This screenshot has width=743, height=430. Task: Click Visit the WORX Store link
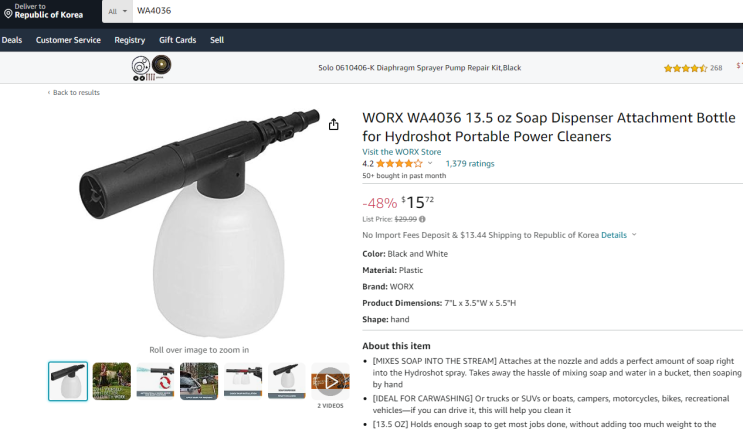[x=401, y=152]
